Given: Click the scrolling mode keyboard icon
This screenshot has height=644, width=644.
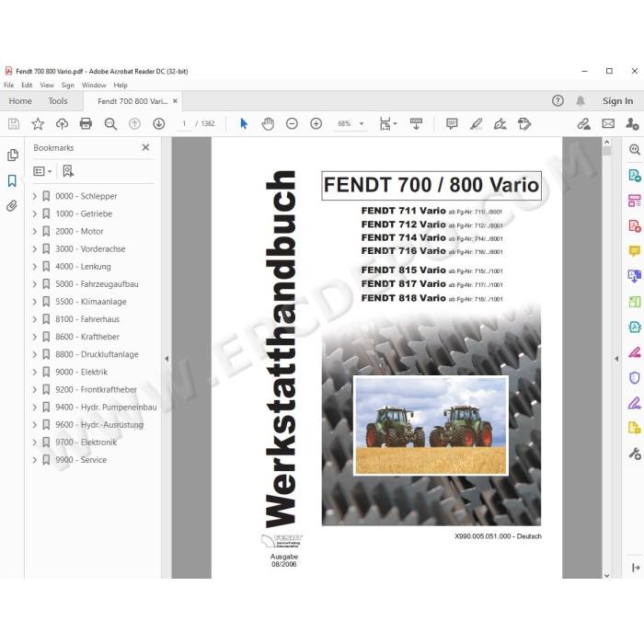Looking at the screenshot, I should click(x=416, y=123).
